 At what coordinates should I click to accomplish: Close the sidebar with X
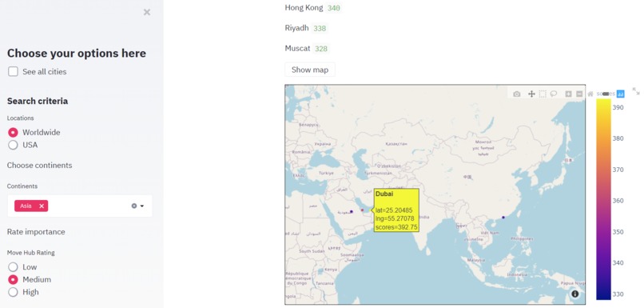click(147, 12)
